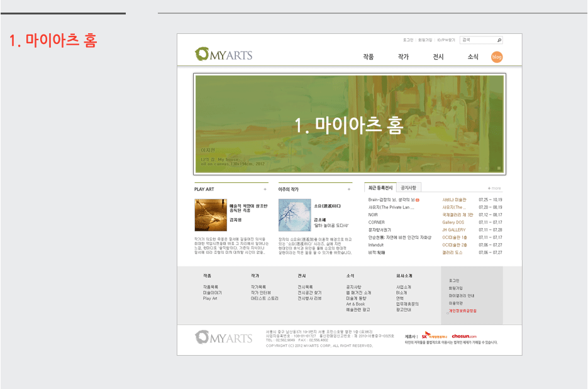The image size is (588, 389).
Task: Click the 작가 인터뷰 footer link
Action: click(260, 293)
